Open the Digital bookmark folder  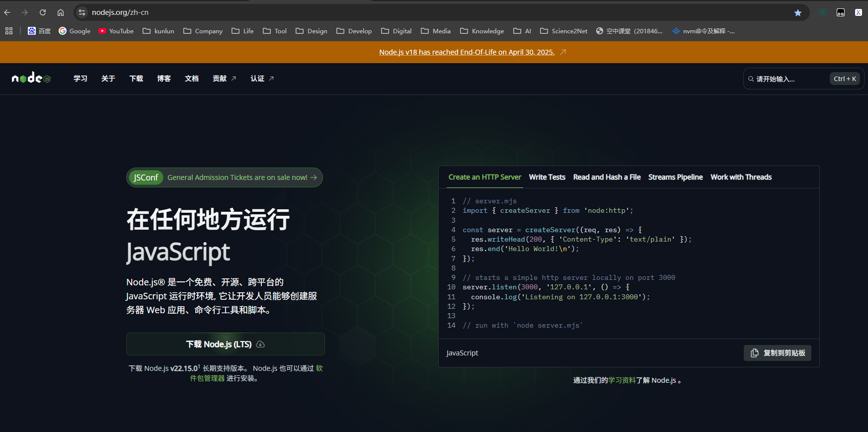point(396,31)
